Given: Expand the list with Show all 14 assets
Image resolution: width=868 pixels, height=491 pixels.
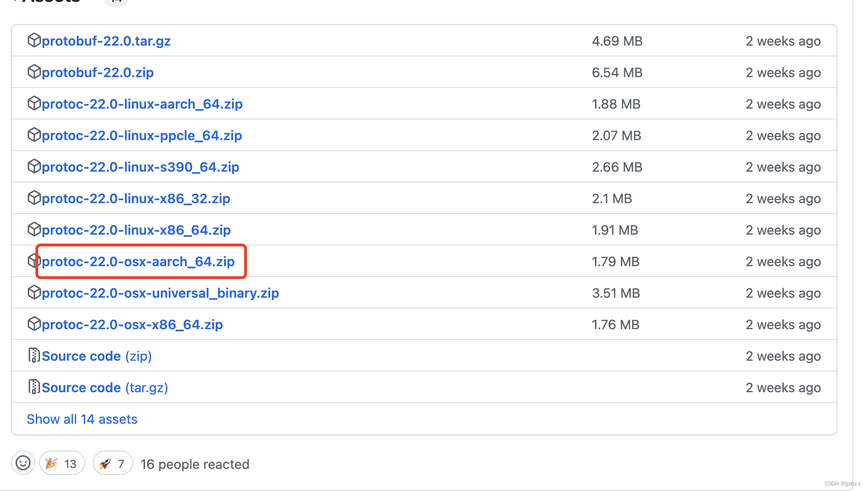Looking at the screenshot, I should pyautogui.click(x=82, y=419).
